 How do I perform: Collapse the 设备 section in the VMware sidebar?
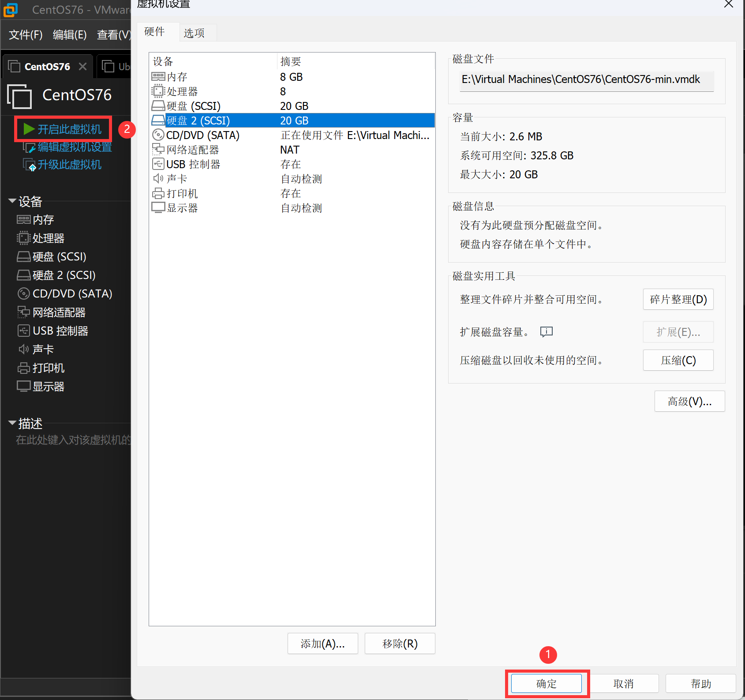12,201
